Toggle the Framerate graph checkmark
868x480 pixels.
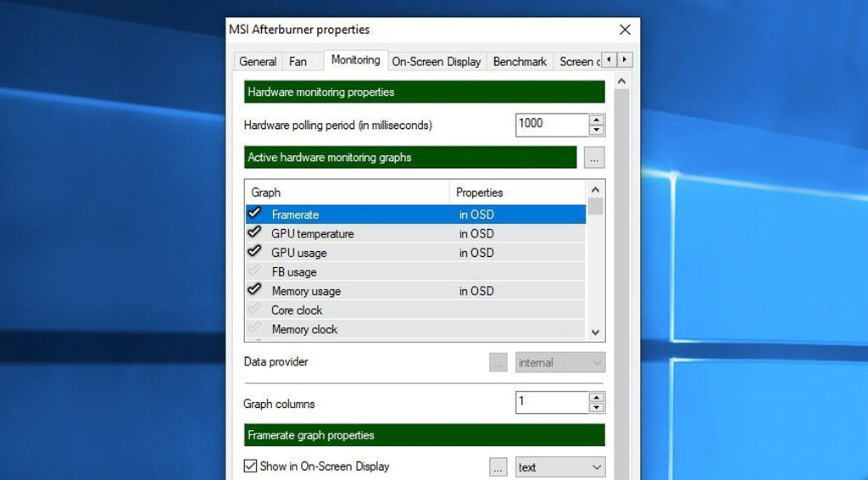(254, 213)
